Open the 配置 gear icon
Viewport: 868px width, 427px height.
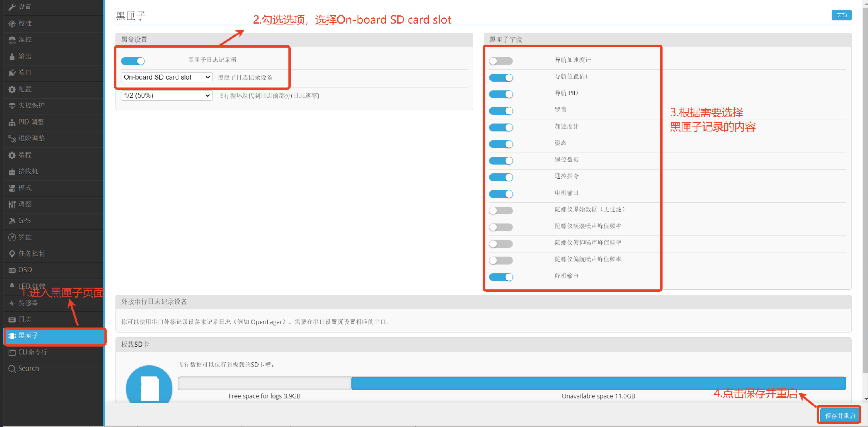coord(12,89)
